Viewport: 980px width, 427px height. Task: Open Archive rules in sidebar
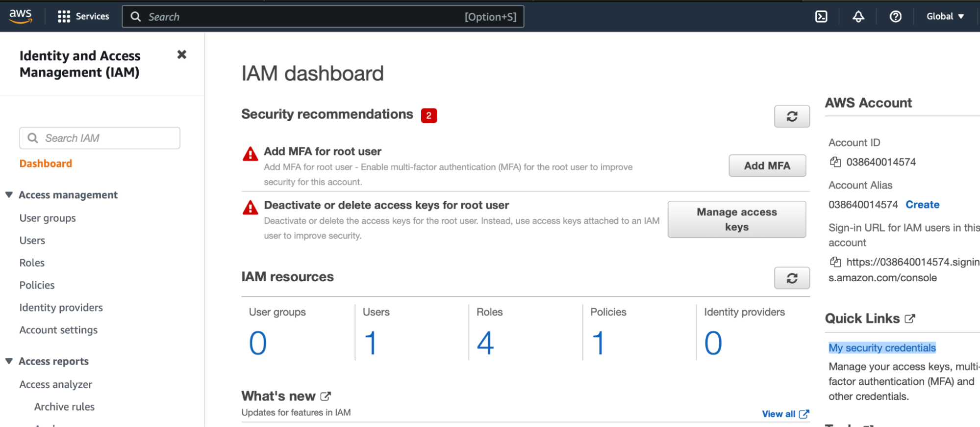click(x=64, y=407)
